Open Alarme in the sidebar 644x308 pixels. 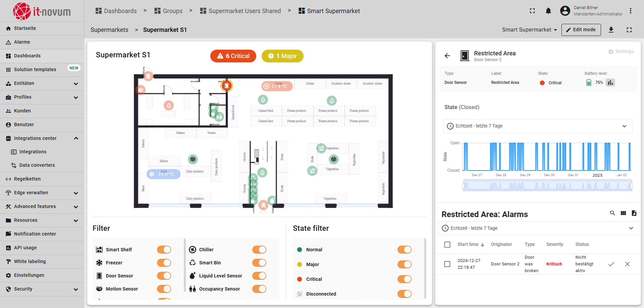(x=22, y=42)
